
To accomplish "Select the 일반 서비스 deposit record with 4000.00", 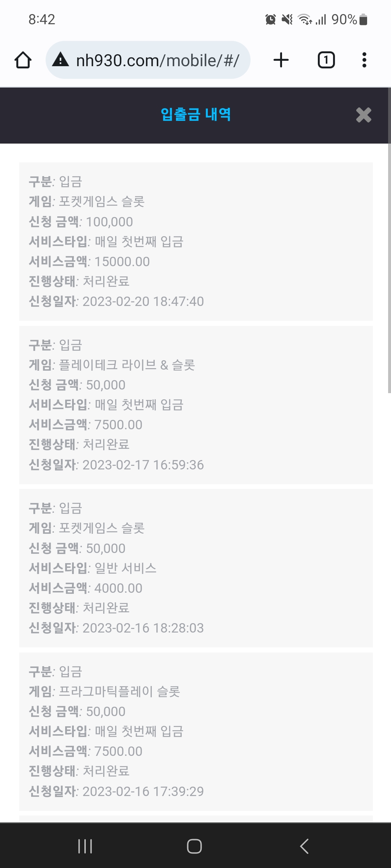I will point(196,568).
